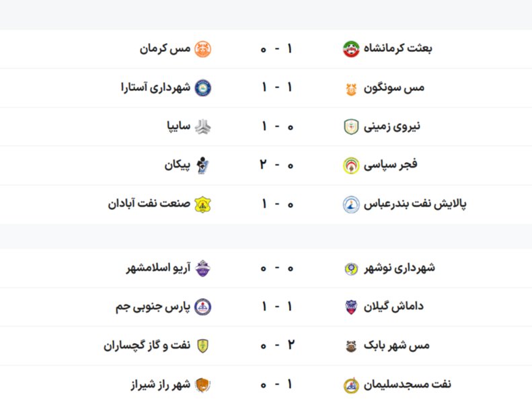Open the نفت مسجدسلیمان team logo
Viewport: 532px width, 399px height.
point(351,385)
